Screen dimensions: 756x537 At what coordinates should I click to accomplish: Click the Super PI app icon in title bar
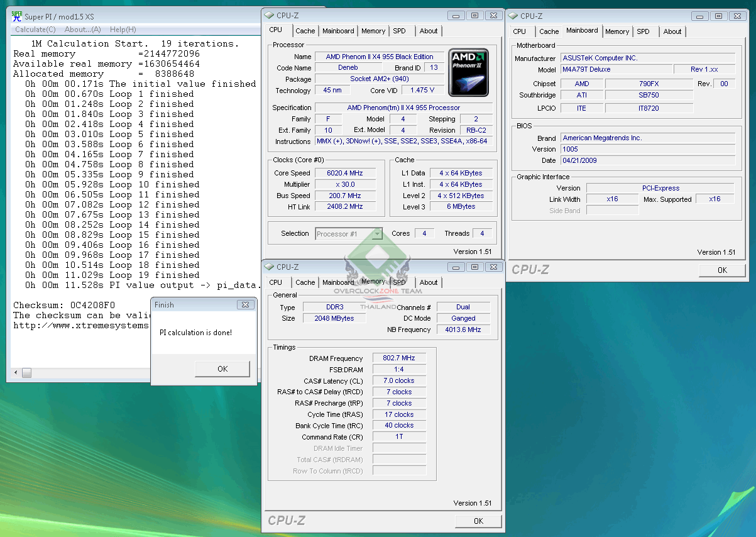tap(17, 17)
